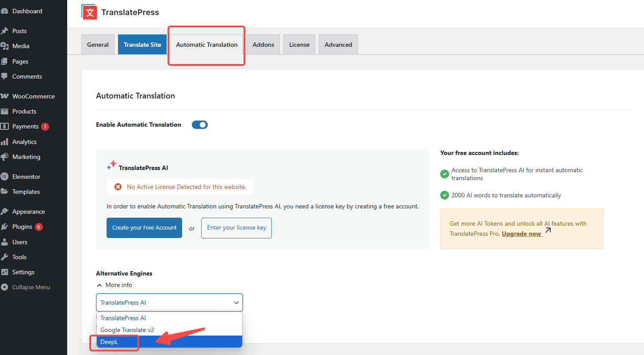
Task: Collapse the More info section
Action: point(114,285)
